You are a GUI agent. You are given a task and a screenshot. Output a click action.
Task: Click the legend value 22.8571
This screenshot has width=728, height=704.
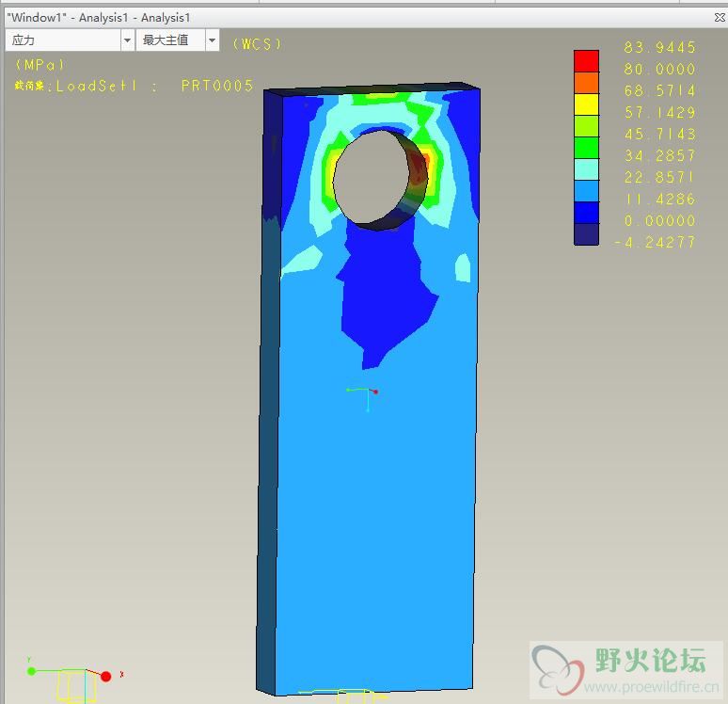[659, 178]
